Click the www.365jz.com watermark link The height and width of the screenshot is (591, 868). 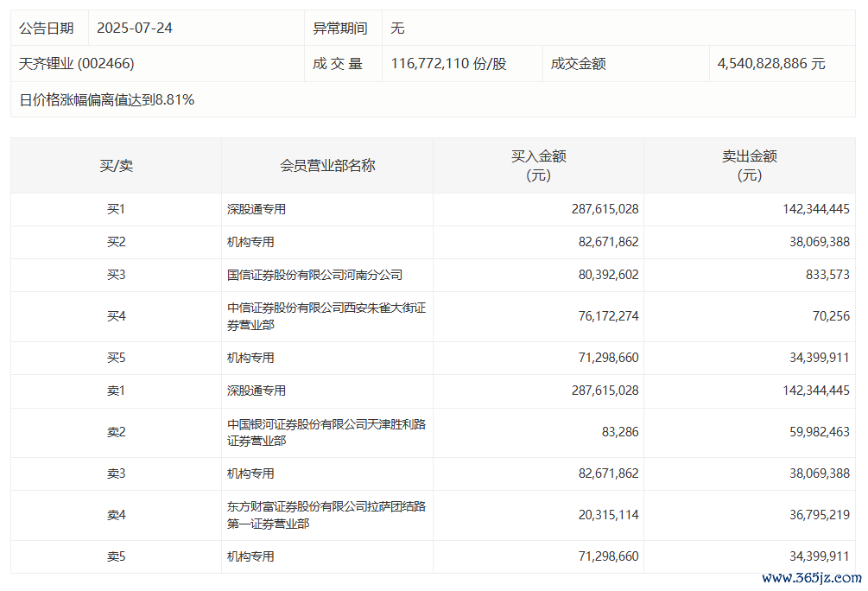pos(812,578)
